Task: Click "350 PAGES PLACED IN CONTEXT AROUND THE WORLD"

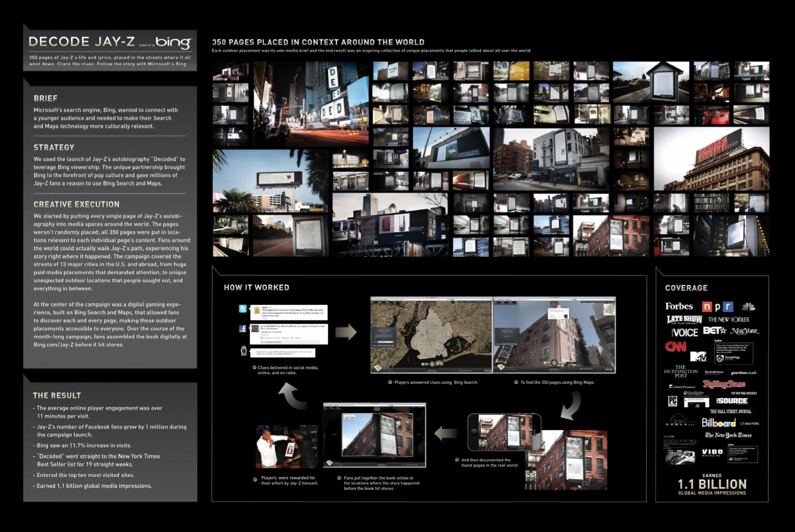Action: [x=318, y=42]
